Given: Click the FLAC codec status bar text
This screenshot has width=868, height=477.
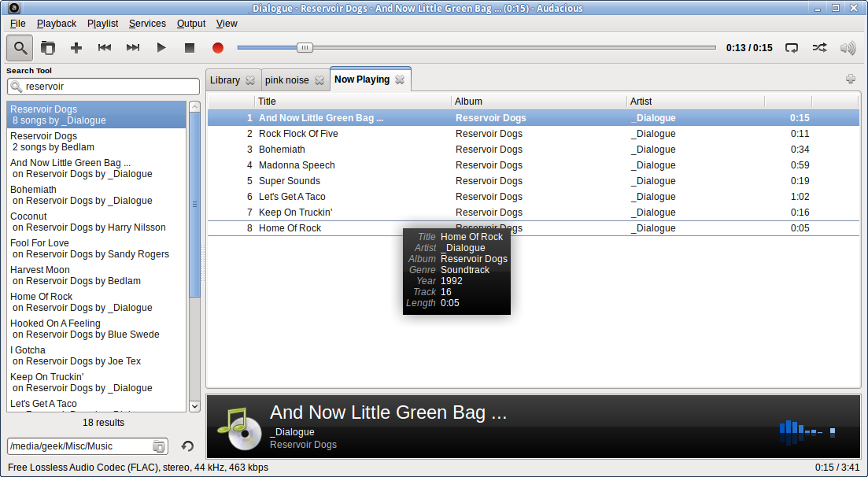Looking at the screenshot, I should tap(138, 468).
